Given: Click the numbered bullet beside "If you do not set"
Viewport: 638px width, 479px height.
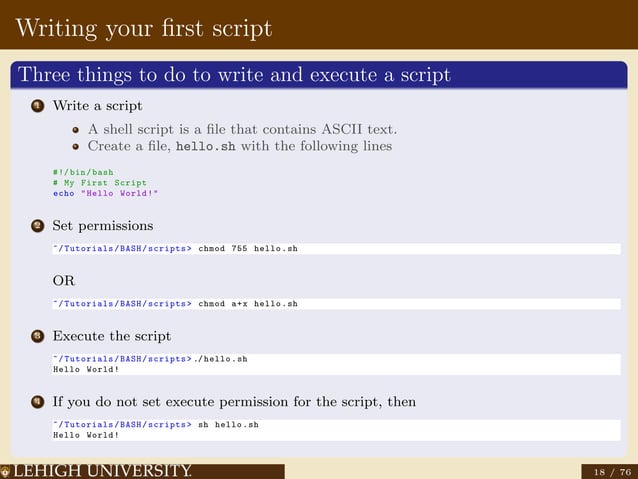Looking at the screenshot, I should (x=38, y=402).
